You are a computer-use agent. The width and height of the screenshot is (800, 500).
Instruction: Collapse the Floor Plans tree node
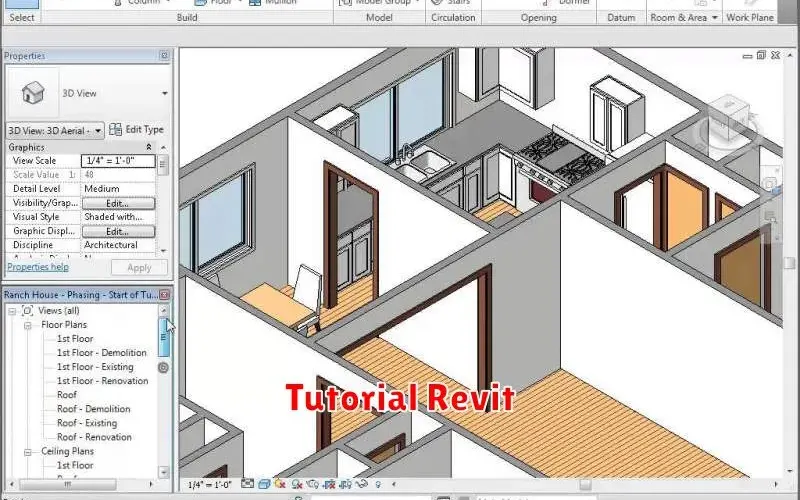(x=28, y=325)
